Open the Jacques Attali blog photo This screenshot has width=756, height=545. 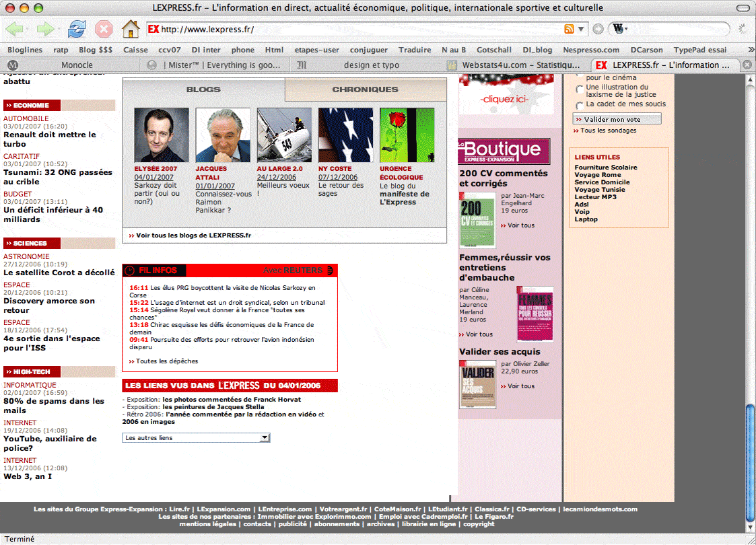click(223, 135)
